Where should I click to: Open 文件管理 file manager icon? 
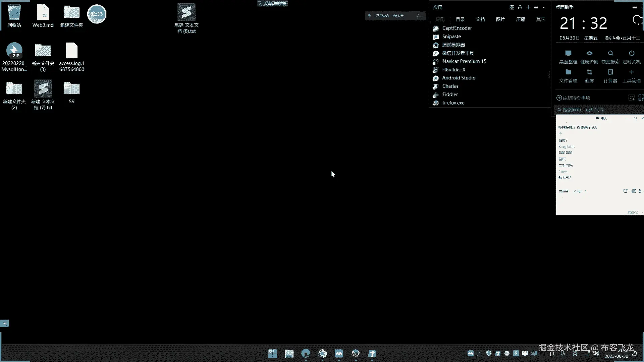click(568, 72)
